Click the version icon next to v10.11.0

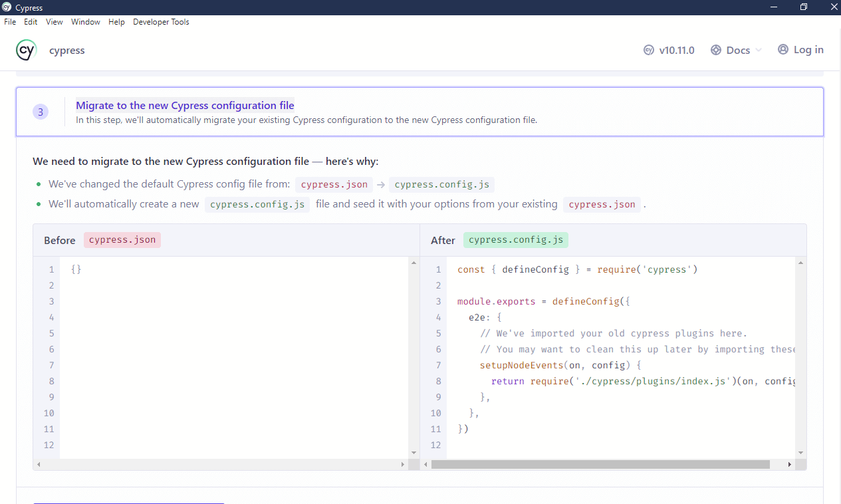pos(648,50)
